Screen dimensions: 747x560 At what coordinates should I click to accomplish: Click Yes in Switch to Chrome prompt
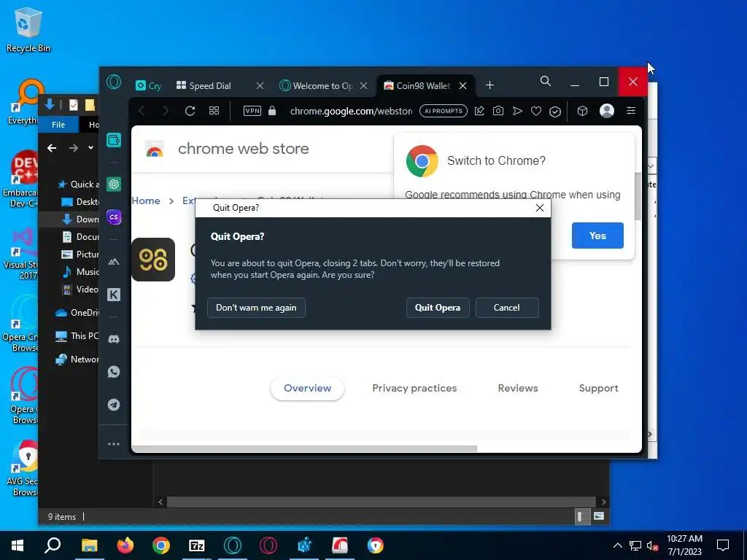pyautogui.click(x=597, y=236)
